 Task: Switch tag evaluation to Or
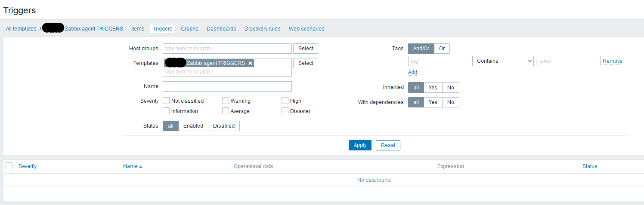(x=442, y=49)
